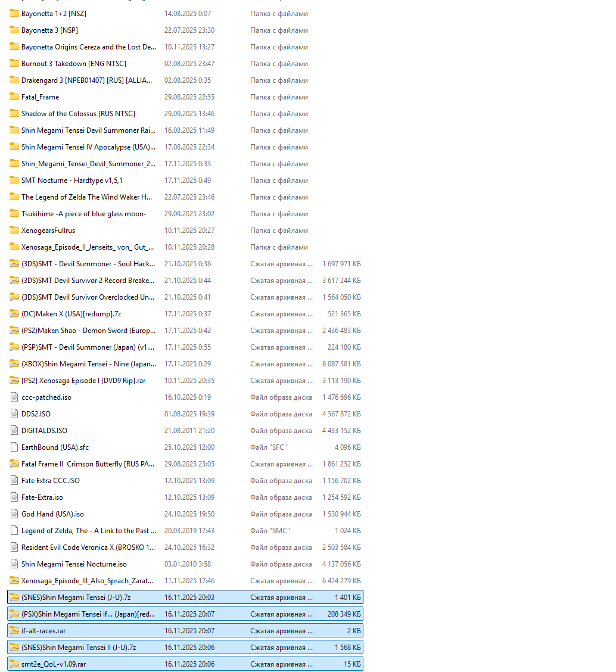
Task: Click date 29.09.2025 23:02 of Tsukihime folder
Action: (189, 214)
